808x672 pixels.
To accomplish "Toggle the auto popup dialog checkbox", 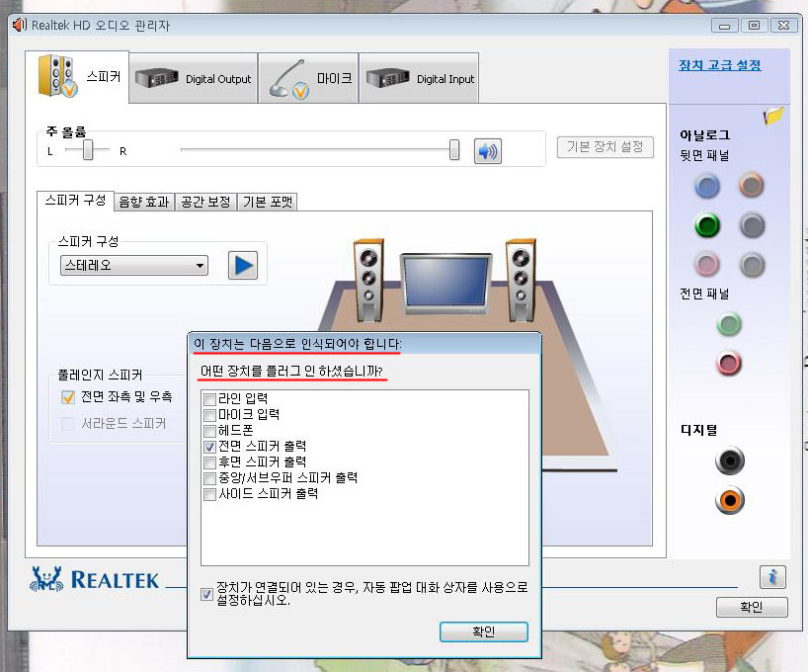I will (207, 594).
